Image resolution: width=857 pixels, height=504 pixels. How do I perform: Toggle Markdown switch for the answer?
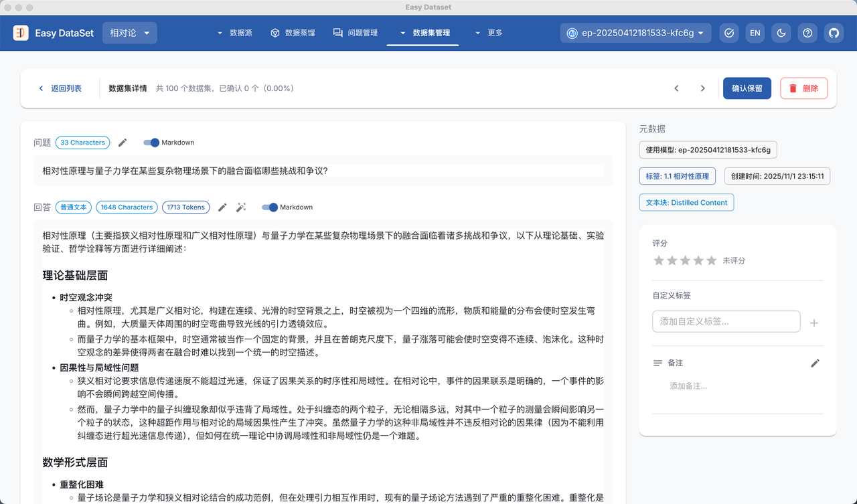270,207
